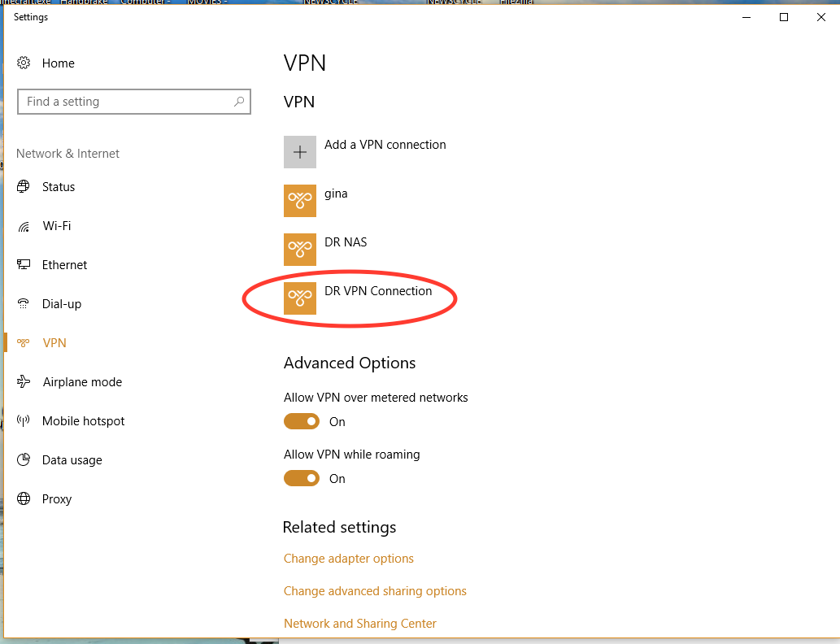Click Change advanced sharing options link
840x644 pixels.
pos(375,591)
